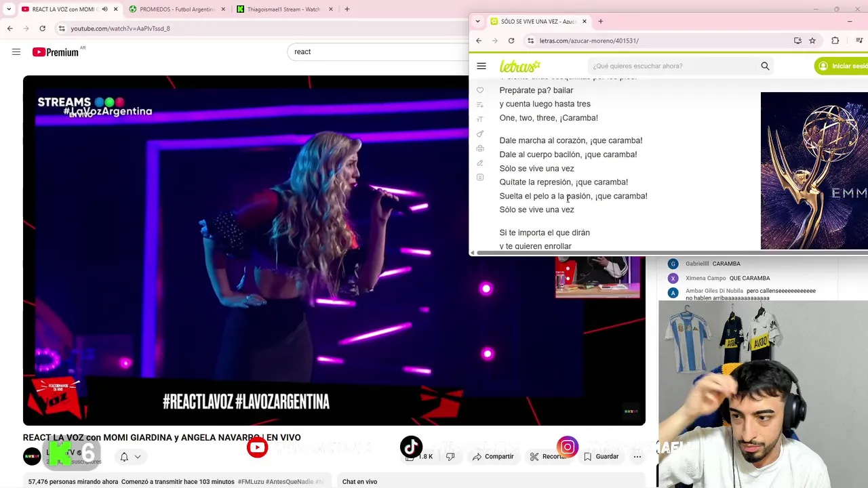The image size is (868, 488).
Task: Click the Iniciar sesión button
Action: pyautogui.click(x=841, y=66)
